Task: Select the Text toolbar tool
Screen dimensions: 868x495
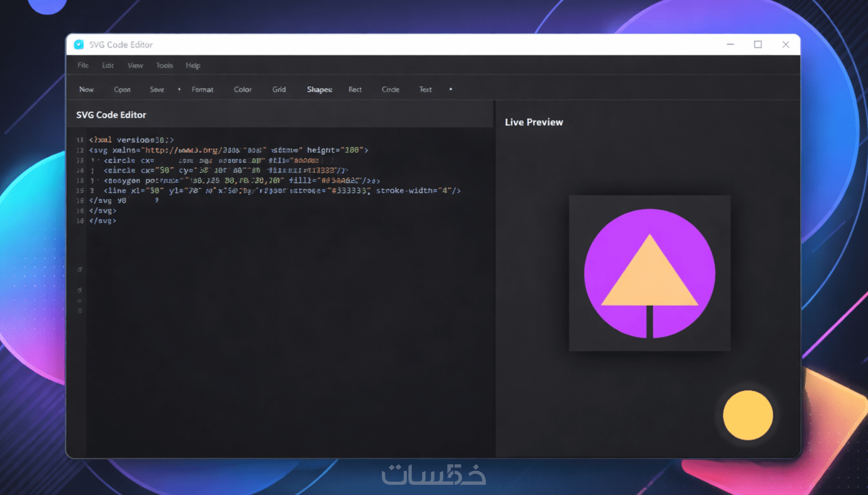Action: click(x=425, y=89)
